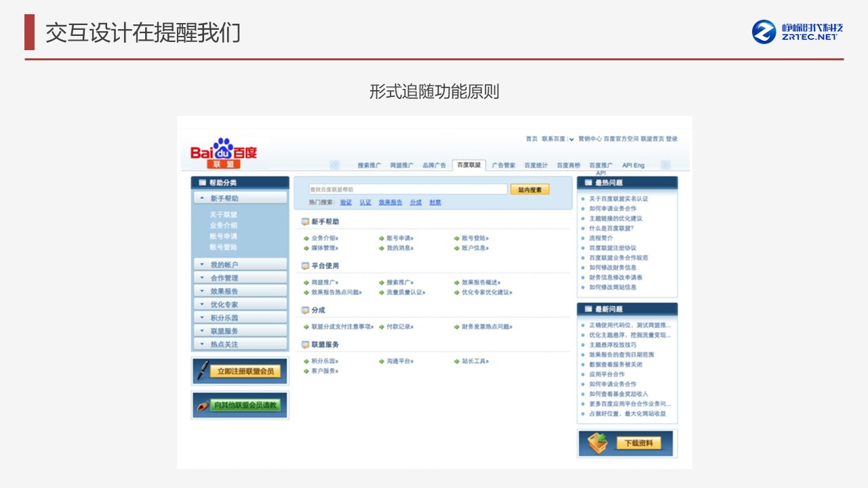
Task: Expand the 热点关注 sidebar section
Action: (x=240, y=344)
